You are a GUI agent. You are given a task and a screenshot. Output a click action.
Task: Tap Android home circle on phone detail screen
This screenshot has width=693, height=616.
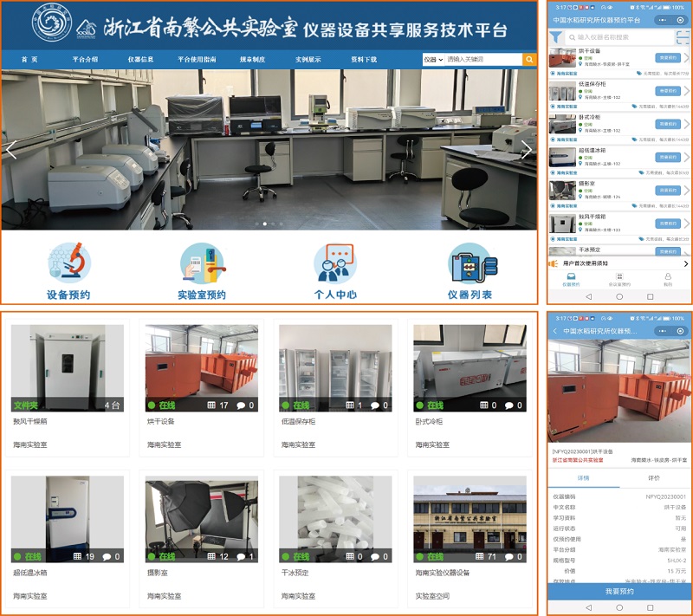[x=619, y=607]
